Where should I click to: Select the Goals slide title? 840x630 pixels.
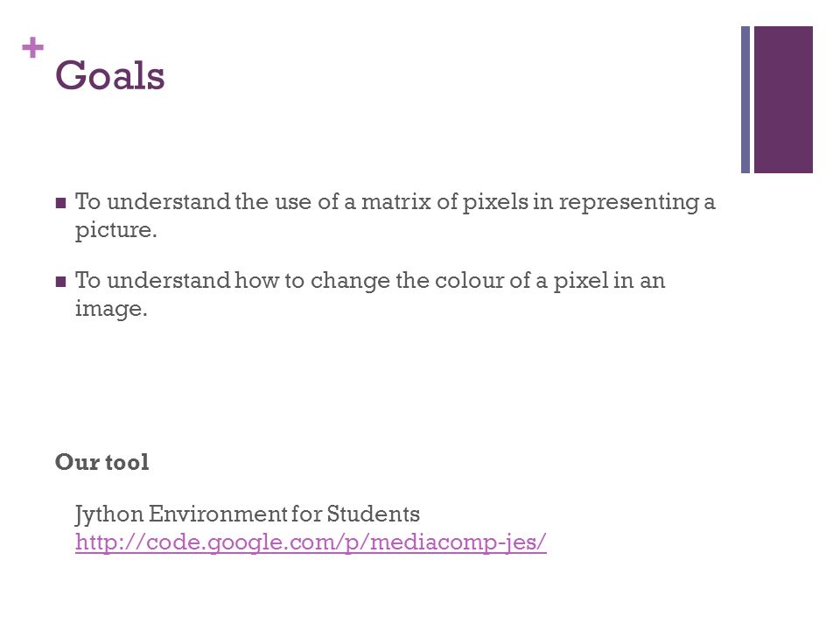tap(110, 75)
